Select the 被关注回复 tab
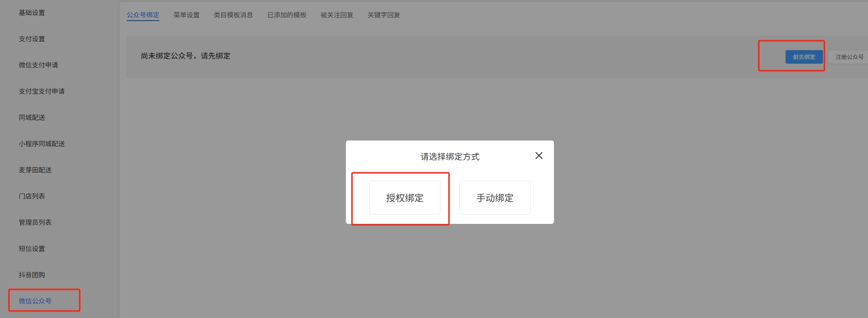This screenshot has width=868, height=318. (337, 15)
